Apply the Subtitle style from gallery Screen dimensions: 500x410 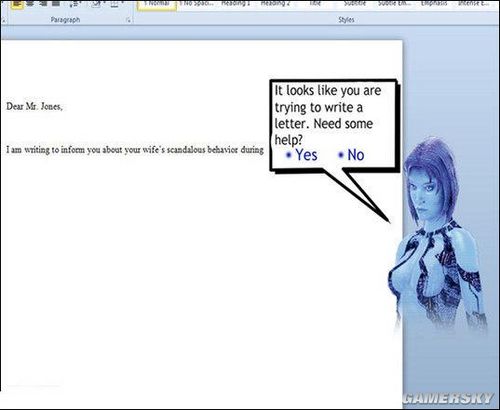click(355, 4)
